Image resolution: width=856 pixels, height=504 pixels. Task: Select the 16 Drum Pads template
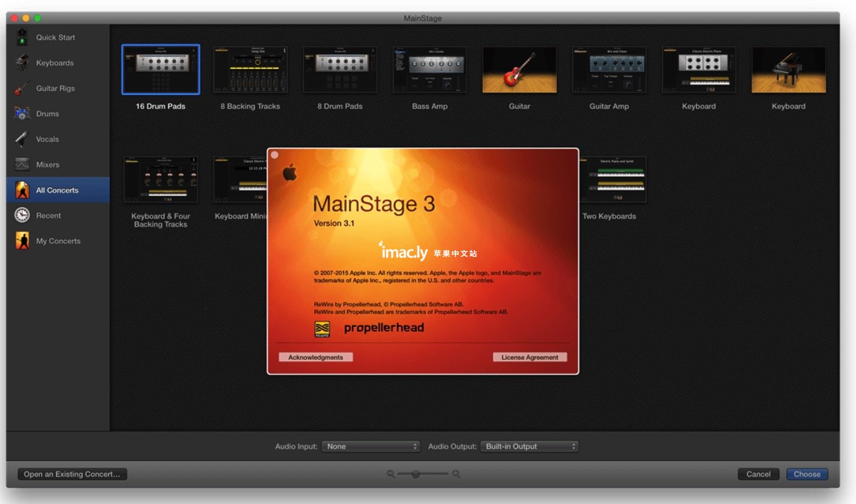pyautogui.click(x=161, y=70)
